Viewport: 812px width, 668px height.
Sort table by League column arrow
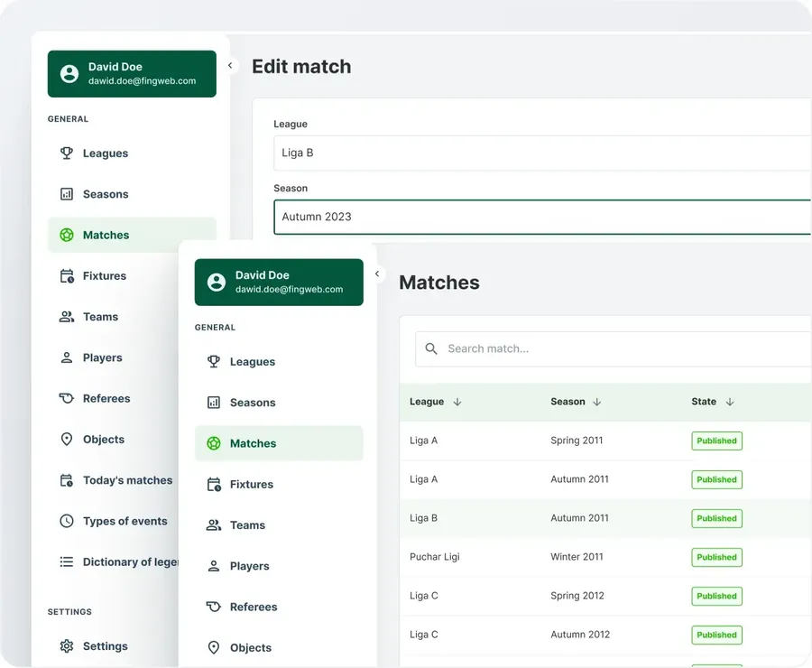coord(457,402)
